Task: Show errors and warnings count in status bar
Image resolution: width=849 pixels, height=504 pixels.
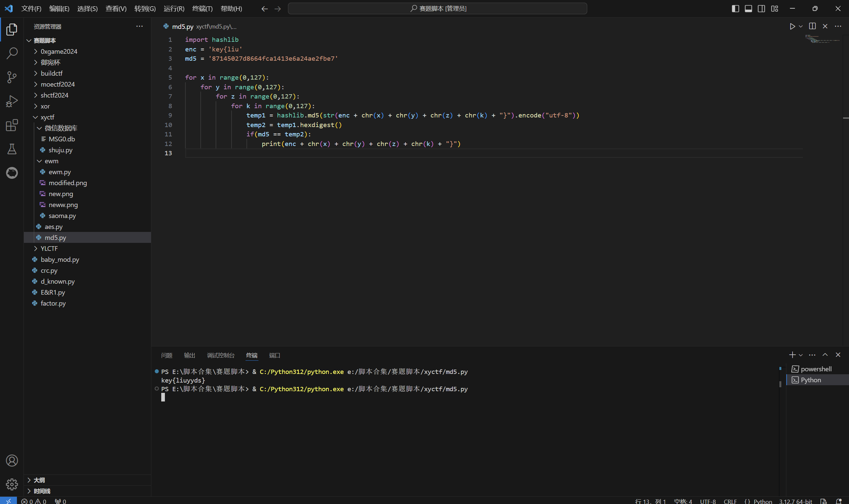Action: click(34, 501)
